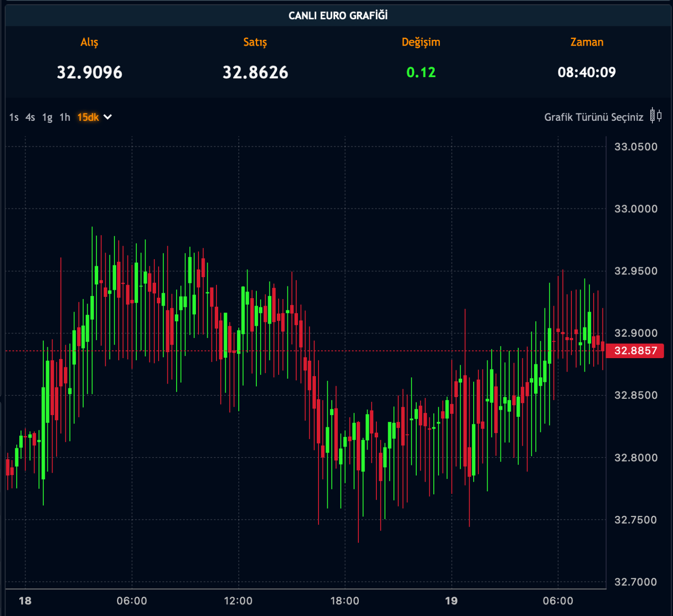Click the red 32.8857 current price tag
673x616 pixels.
click(x=635, y=351)
